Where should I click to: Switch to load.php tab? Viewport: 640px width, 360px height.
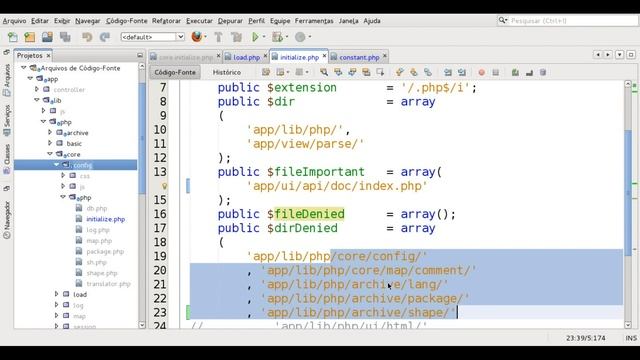(246, 58)
